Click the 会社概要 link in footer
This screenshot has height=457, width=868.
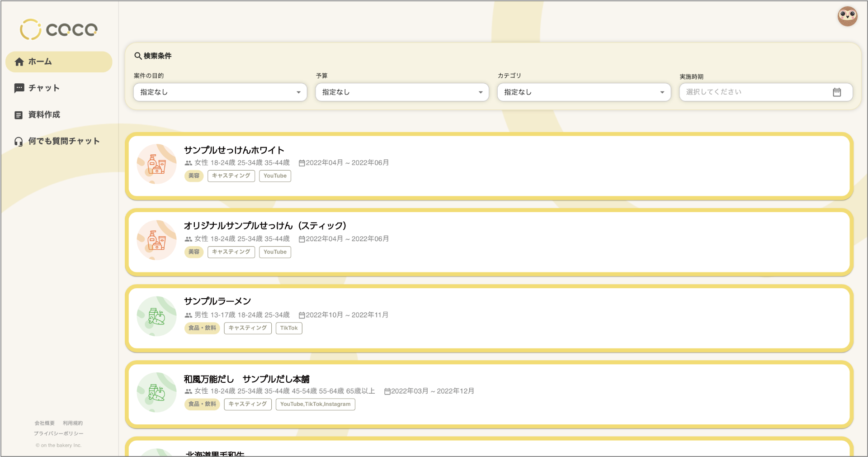coord(45,423)
